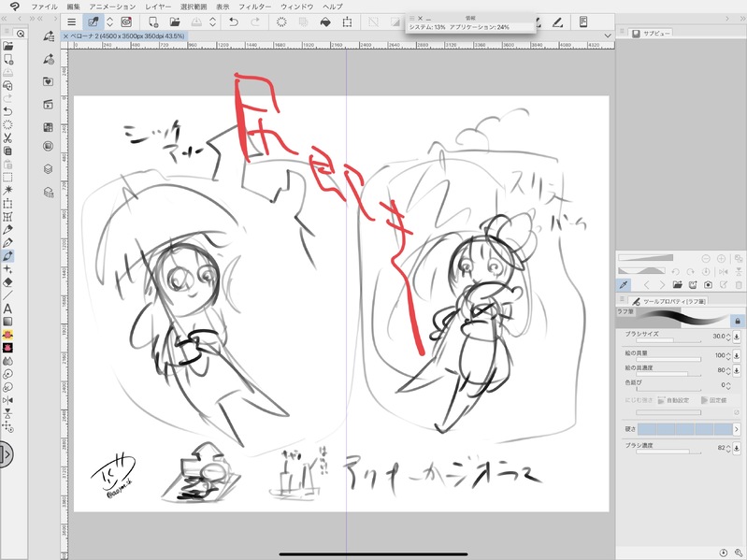Select the sparkle decoration tool

[7, 269]
